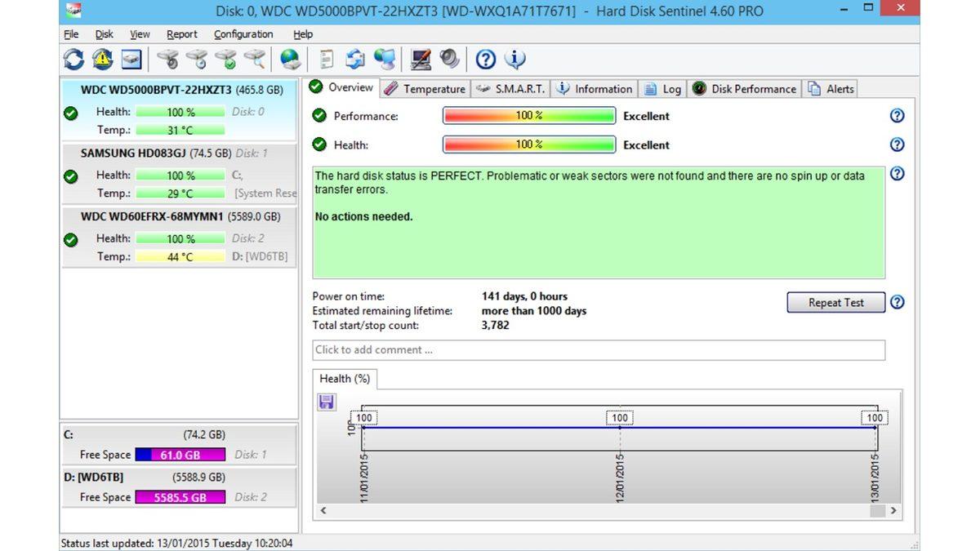Image resolution: width=980 pixels, height=551 pixels.
Task: Click the globe network icon on toolbar
Action: [291, 59]
